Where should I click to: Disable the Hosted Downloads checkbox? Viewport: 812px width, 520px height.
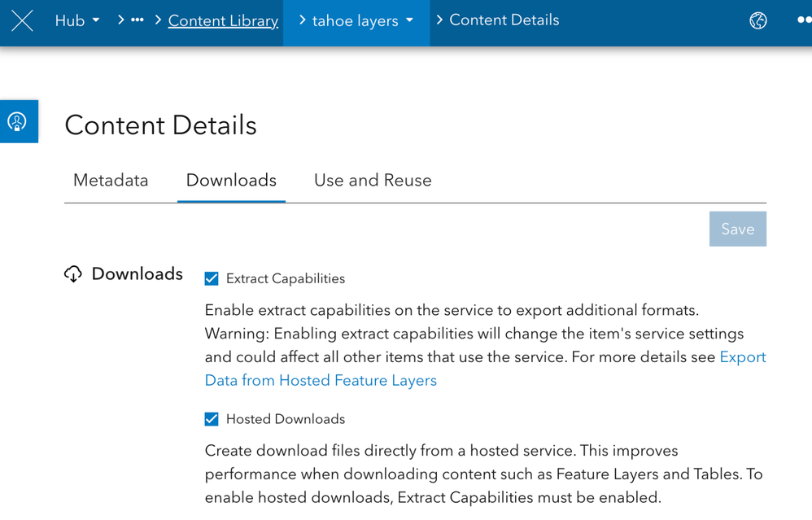[212, 419]
